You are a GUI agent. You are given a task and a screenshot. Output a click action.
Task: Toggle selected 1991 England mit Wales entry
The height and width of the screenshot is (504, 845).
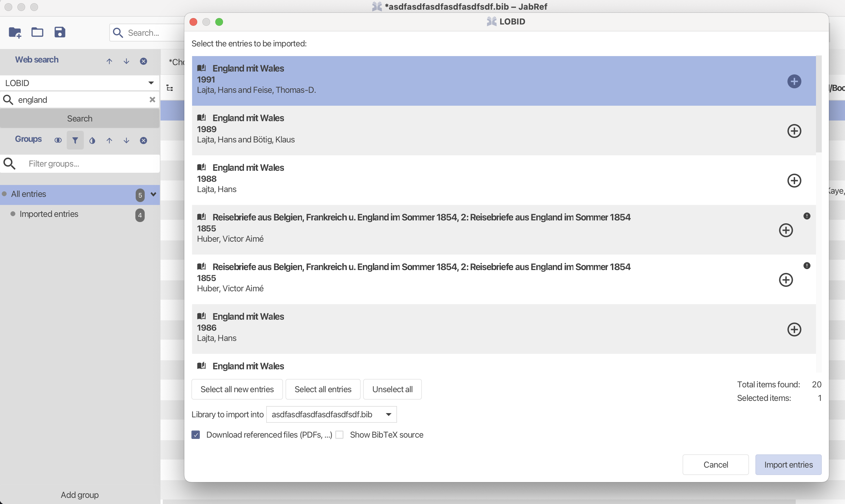(794, 81)
